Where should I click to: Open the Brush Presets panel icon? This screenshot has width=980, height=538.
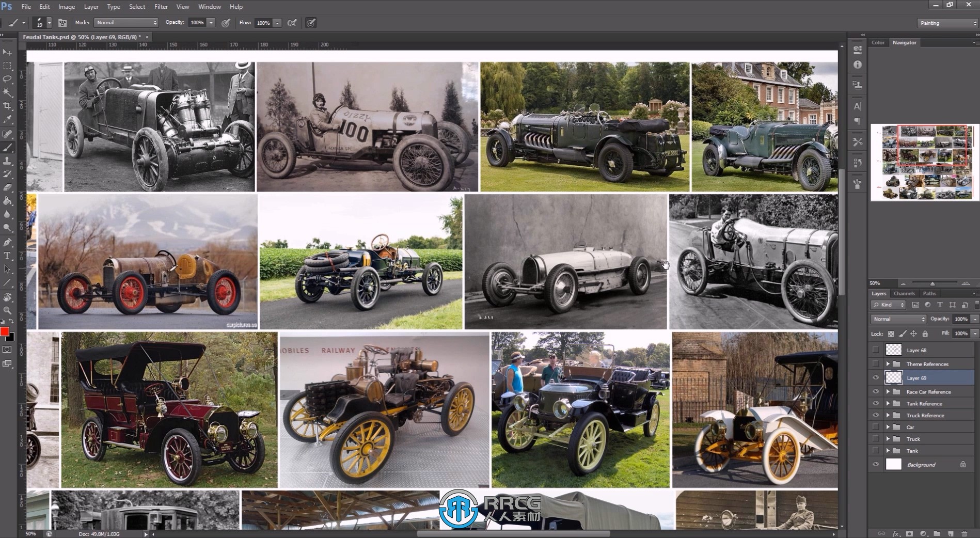tap(858, 184)
